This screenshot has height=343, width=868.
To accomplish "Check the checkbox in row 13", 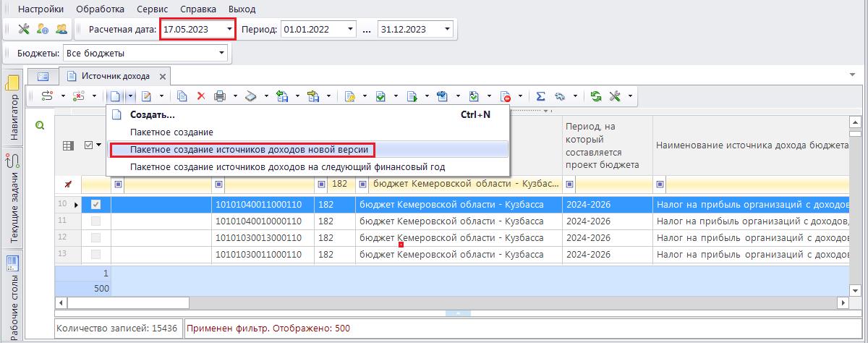I will [x=95, y=254].
